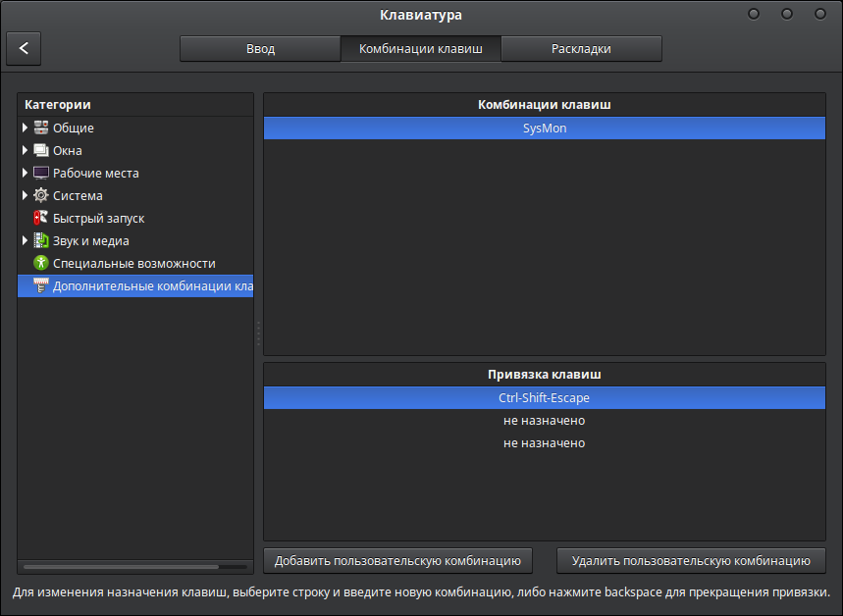Expand the Рабочие места category
Viewport: 843px width, 616px height.
tap(25, 173)
